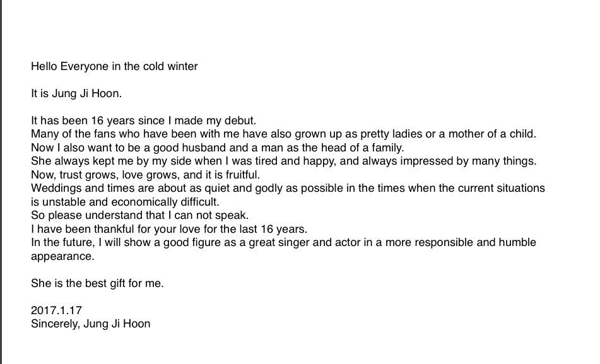Image resolution: width=600 pixels, height=364 pixels.
Task: Click the line 'It is Jung Ji Hoon.'
Action: tap(76, 94)
